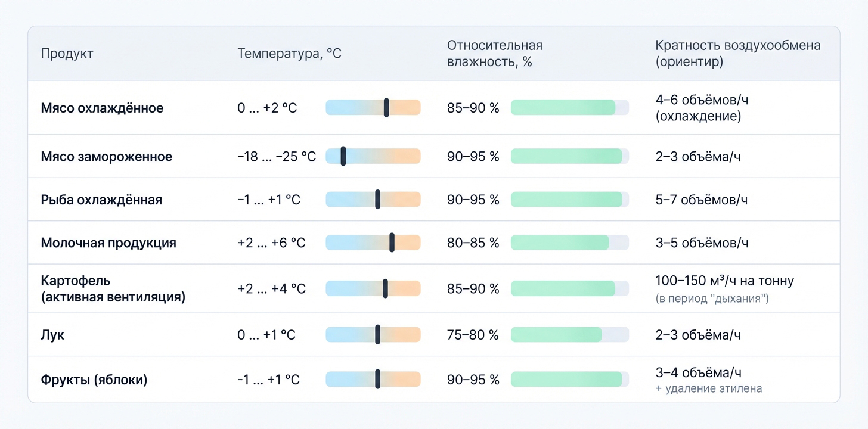Click the temperature slider for Молочная продукция
Image resolution: width=868 pixels, height=429 pixels.
[x=373, y=243]
